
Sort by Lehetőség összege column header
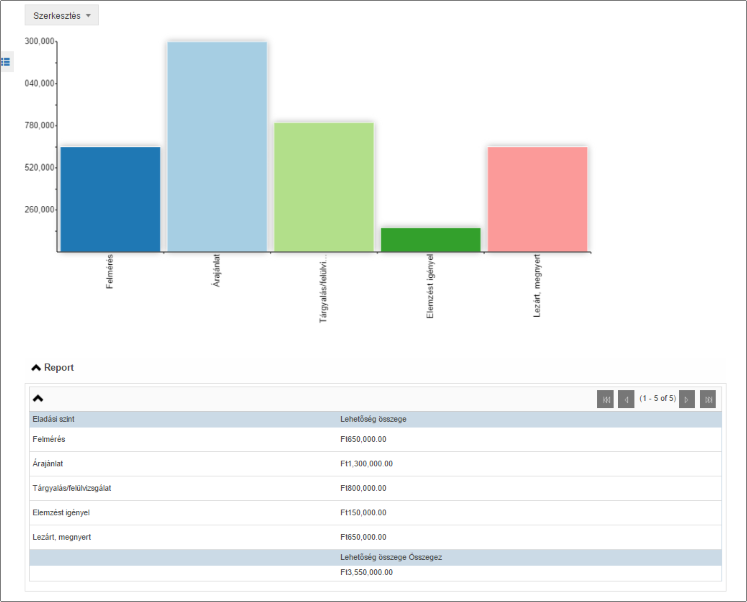[x=373, y=419]
